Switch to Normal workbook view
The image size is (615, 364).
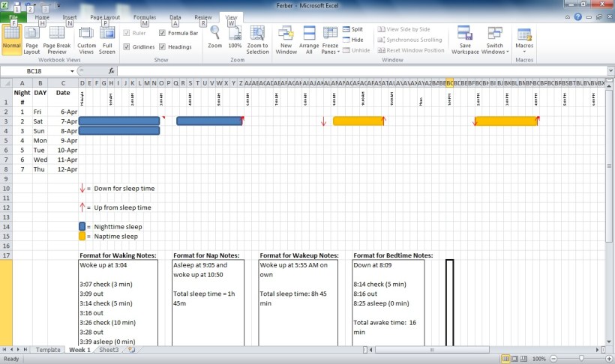11,38
